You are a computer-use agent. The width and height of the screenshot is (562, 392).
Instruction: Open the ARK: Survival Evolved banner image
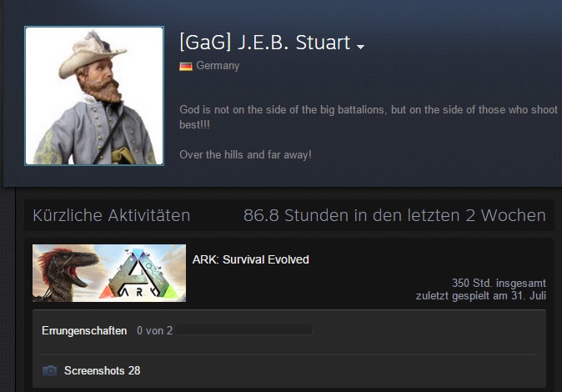point(109,273)
